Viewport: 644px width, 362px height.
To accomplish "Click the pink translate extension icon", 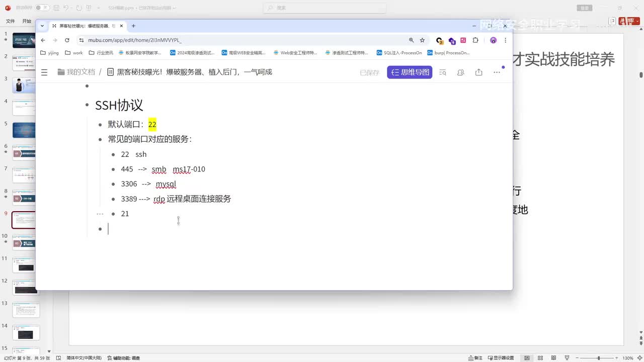I will [x=463, y=40].
